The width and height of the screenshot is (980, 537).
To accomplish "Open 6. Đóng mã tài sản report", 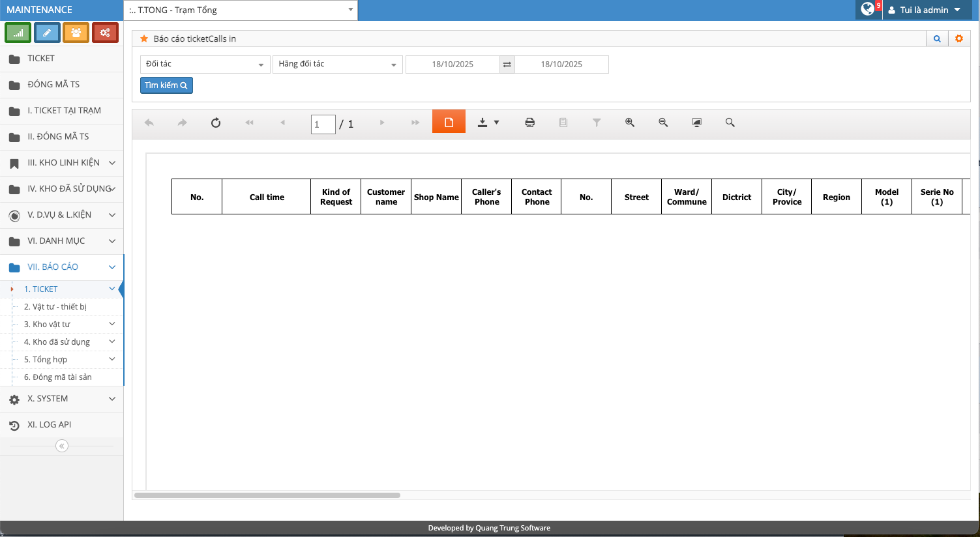I will click(x=58, y=377).
